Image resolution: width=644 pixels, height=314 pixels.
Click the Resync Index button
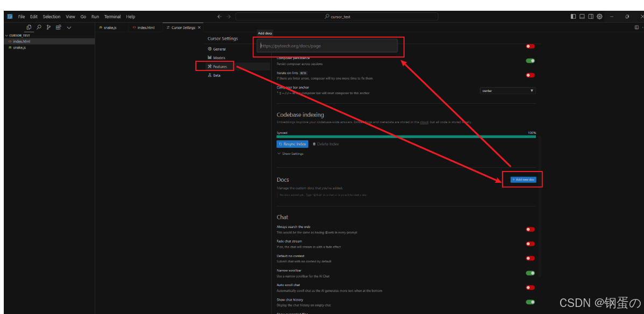point(293,144)
